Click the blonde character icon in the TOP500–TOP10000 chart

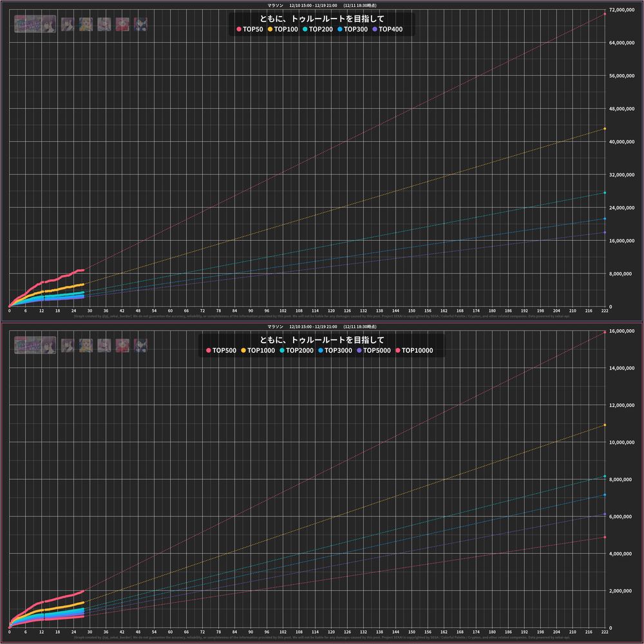pos(86,345)
